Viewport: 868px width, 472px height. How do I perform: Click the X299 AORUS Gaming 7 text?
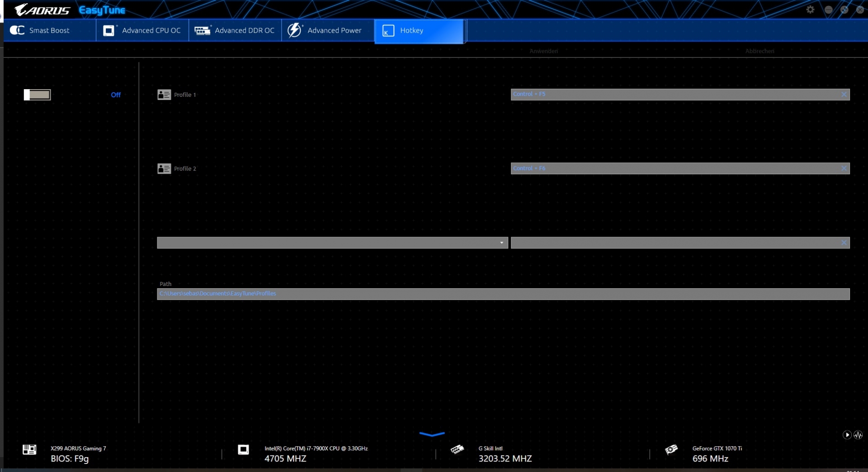(78, 448)
